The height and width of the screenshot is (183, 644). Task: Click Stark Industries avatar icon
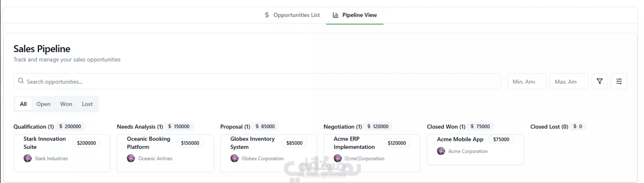(28, 158)
